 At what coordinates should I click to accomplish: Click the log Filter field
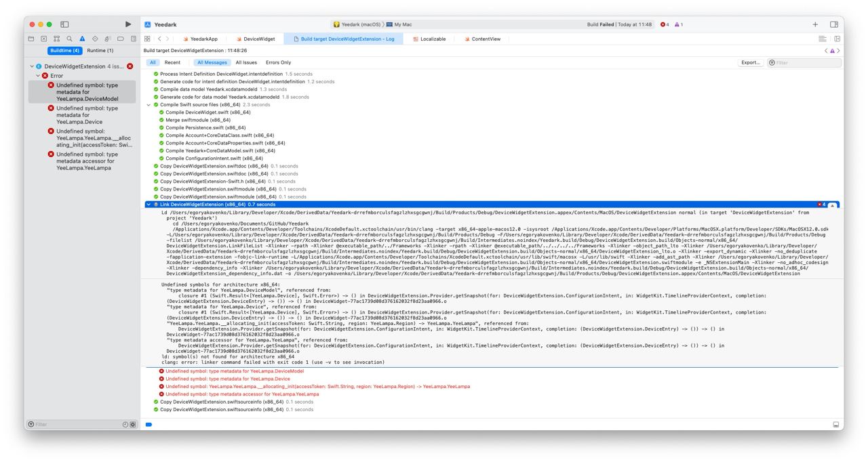(805, 62)
